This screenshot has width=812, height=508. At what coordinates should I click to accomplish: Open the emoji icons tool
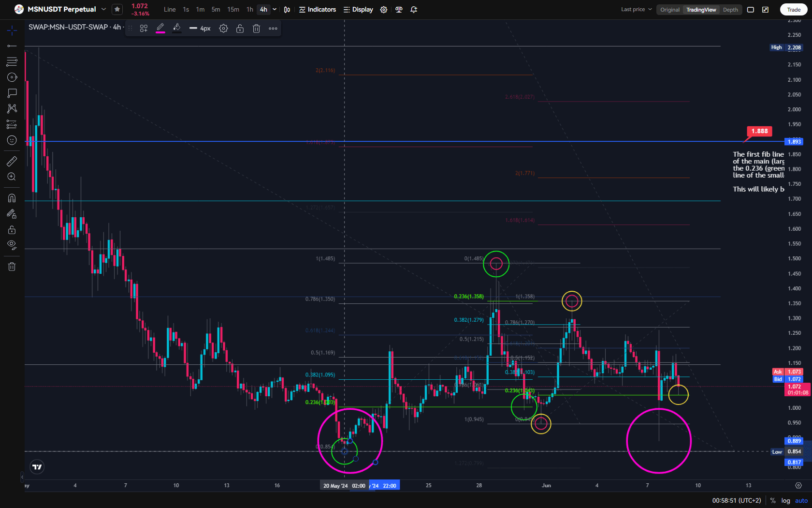(12, 140)
